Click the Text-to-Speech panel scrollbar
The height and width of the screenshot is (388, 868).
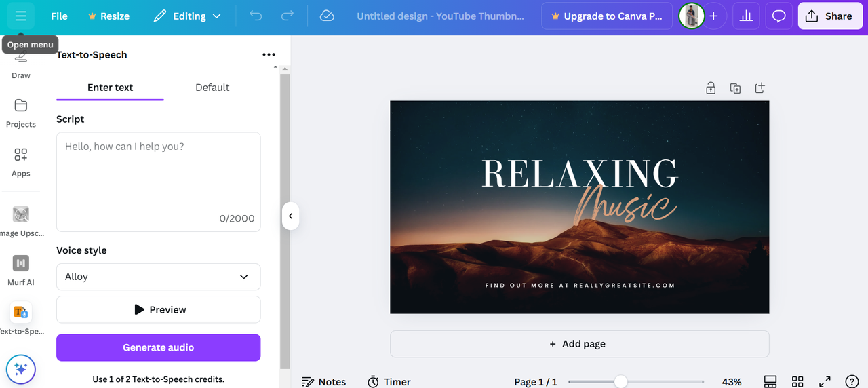click(285, 220)
